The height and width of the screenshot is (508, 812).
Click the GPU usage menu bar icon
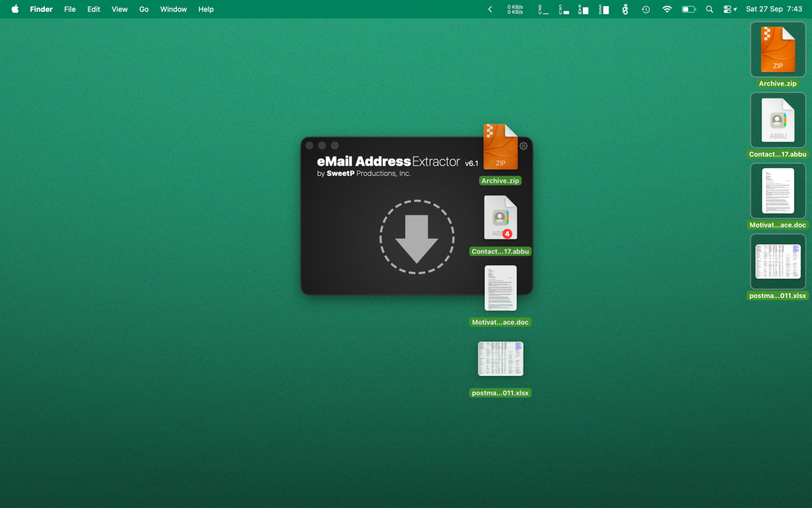pyautogui.click(x=543, y=9)
